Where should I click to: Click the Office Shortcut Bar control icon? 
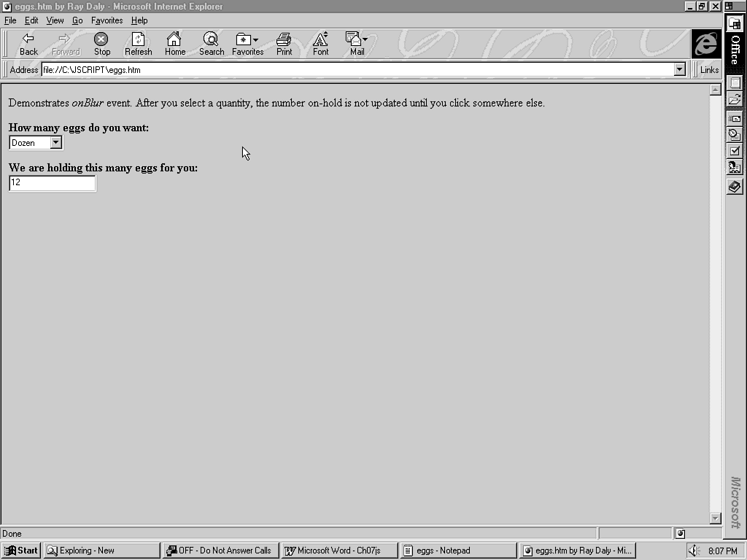click(729, 6)
